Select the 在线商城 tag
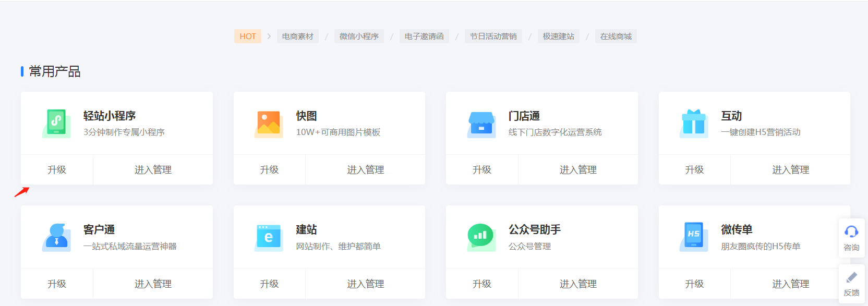Image resolution: width=868 pixels, height=306 pixels. [616, 36]
